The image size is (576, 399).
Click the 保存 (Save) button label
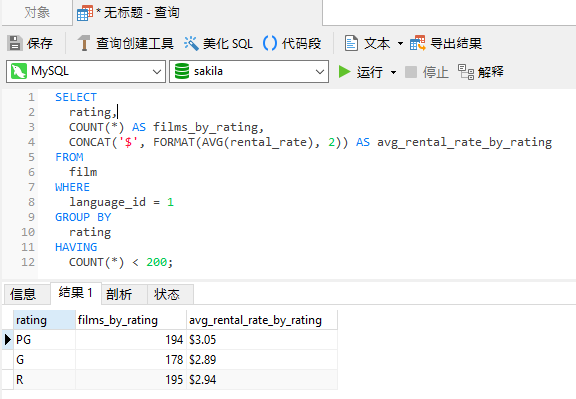point(40,43)
